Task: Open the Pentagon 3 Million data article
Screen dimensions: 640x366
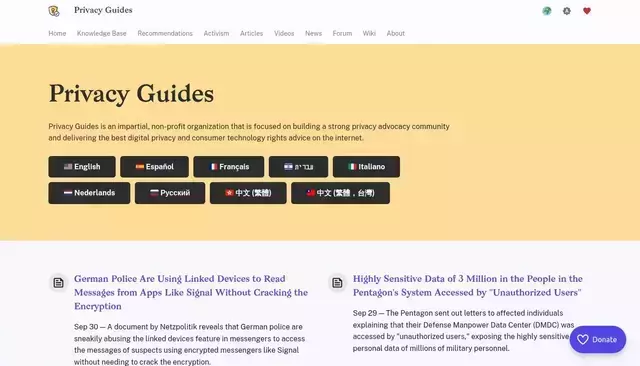Action: 468,286
